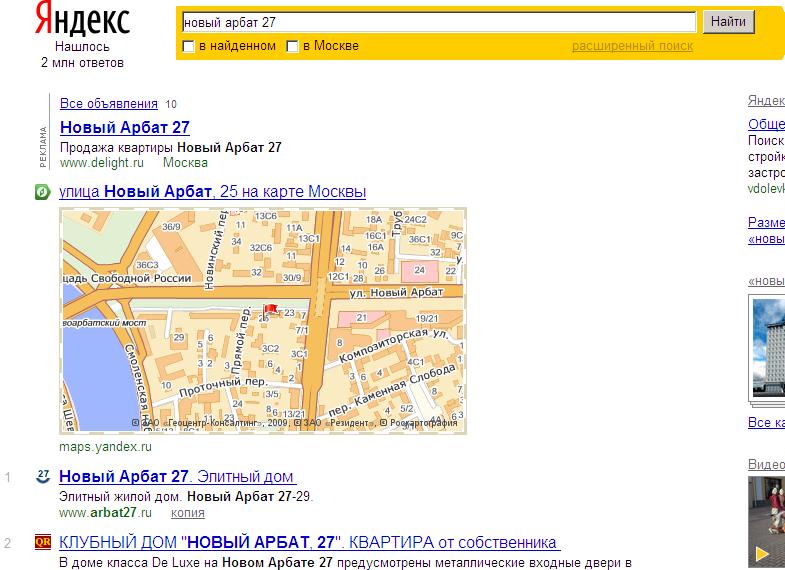Click 'Новинский пер.' label on the map
This screenshot has width=785, height=570.
[215, 250]
